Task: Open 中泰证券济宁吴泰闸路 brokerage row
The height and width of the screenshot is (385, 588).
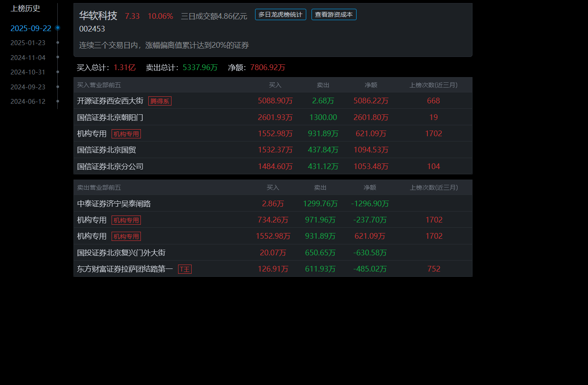Action: pos(273,204)
